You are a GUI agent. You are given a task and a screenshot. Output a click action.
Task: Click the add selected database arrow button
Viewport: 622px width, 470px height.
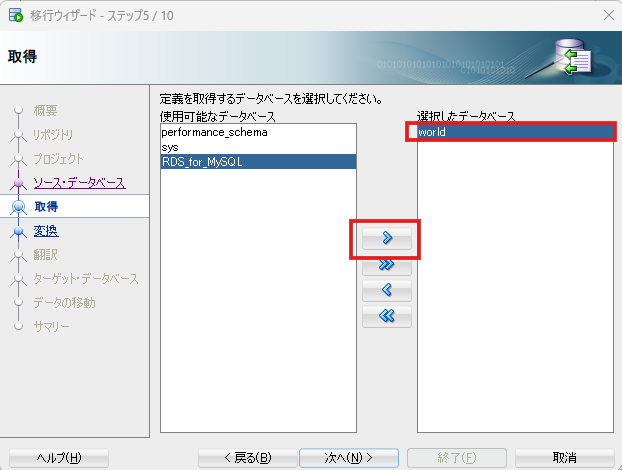tap(387, 238)
